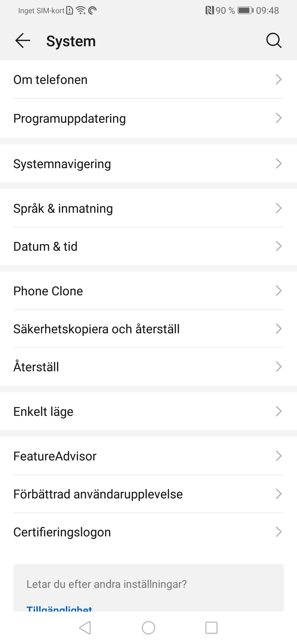Viewport: 297px width, 644px height.
Task: Open recent apps square button
Action: coord(211,628)
